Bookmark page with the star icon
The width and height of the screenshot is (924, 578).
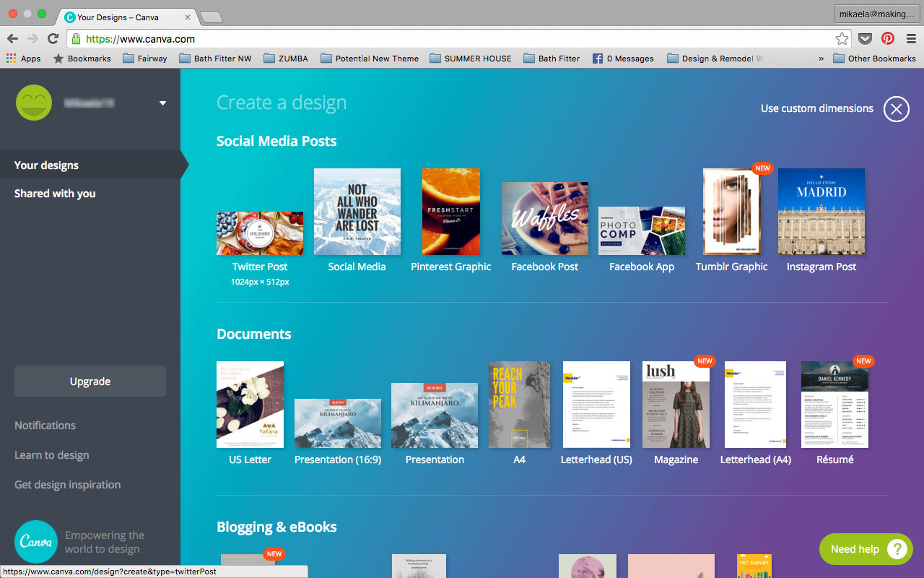842,39
